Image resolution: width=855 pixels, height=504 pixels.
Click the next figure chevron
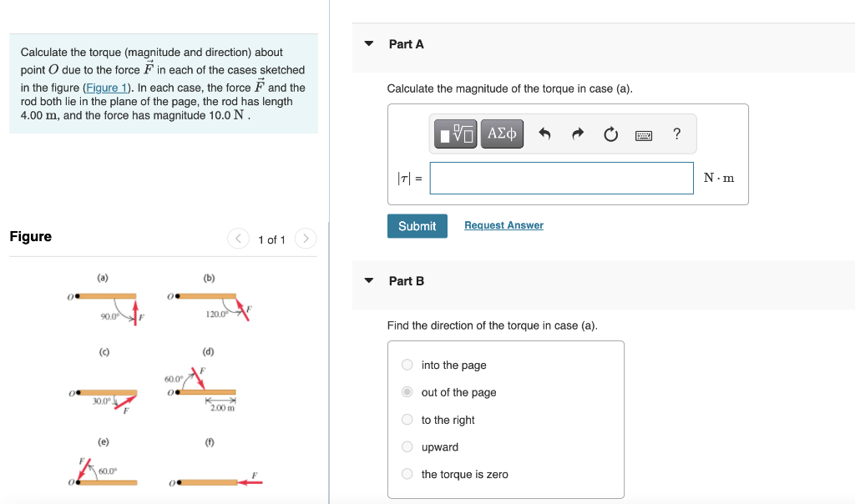point(305,239)
